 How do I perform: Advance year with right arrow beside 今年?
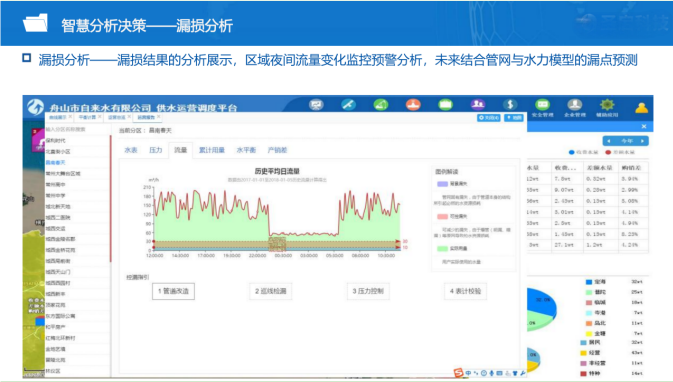click(x=642, y=141)
